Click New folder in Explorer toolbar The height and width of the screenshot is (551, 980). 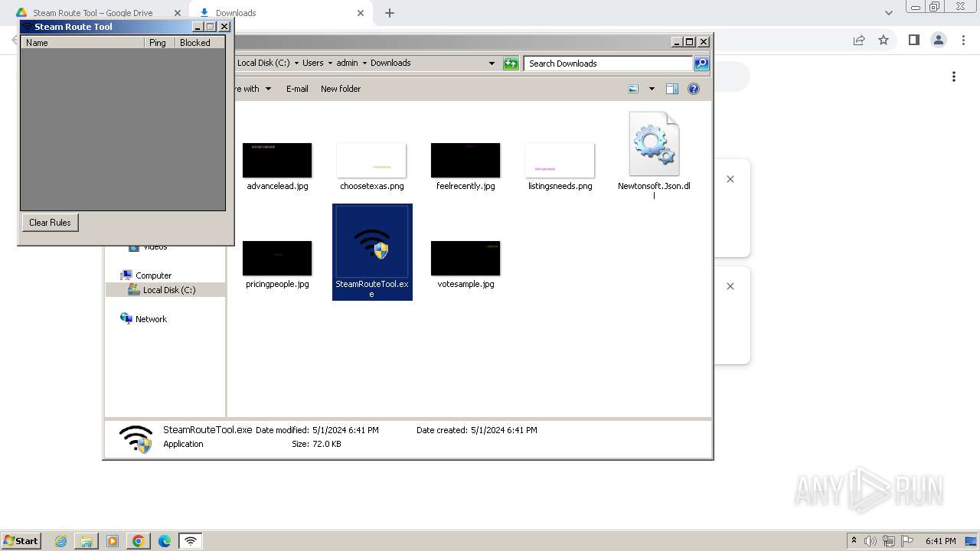[341, 89]
